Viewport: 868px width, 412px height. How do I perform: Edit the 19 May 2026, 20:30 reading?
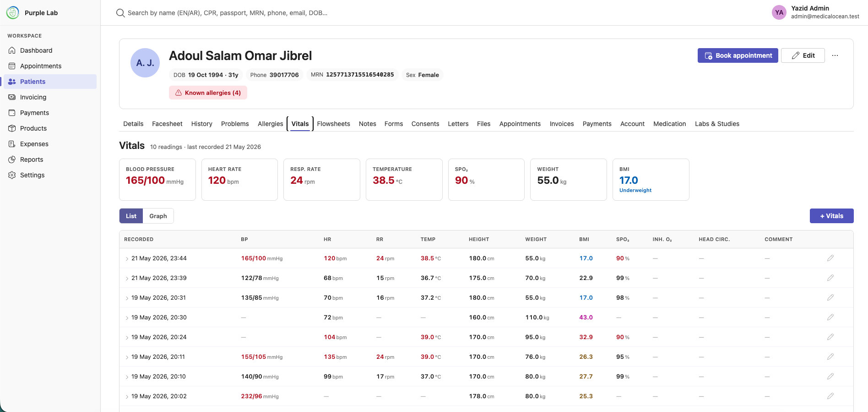pos(830,317)
